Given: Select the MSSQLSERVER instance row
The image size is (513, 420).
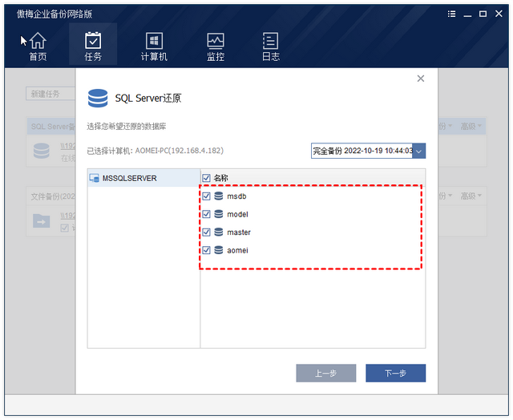Looking at the screenshot, I should pyautogui.click(x=143, y=178).
